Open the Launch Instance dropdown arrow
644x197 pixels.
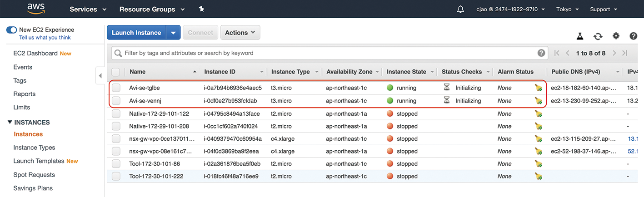[173, 33]
